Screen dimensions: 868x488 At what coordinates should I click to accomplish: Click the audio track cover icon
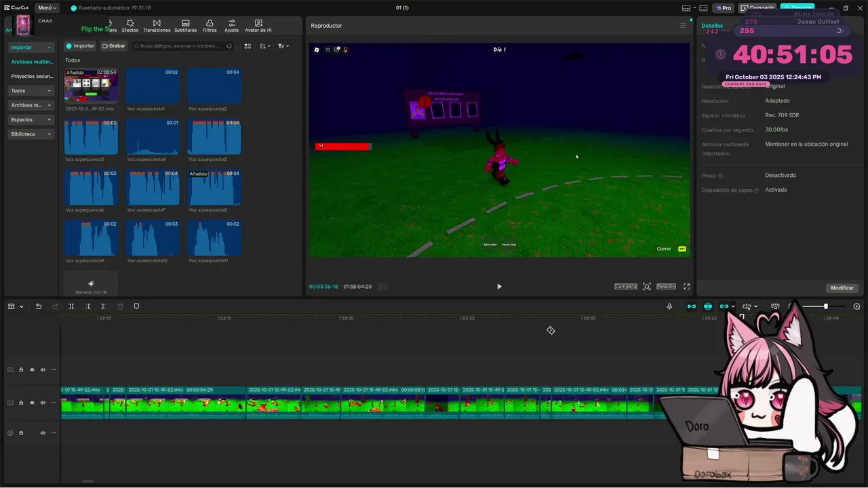(x=10, y=432)
